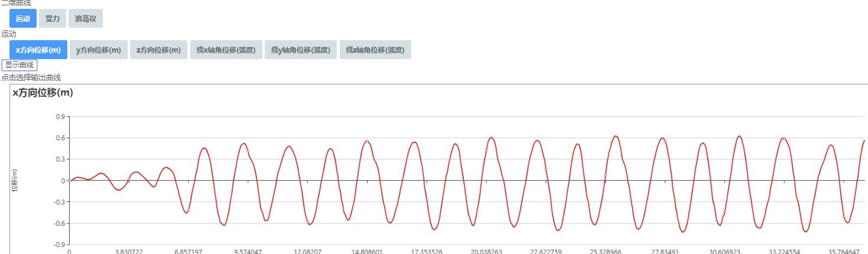Select the 浪高仪 tab

pos(86,19)
